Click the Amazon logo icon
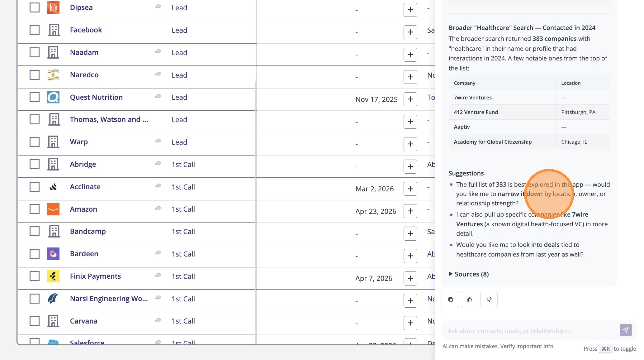The image size is (644, 360). [53, 209]
